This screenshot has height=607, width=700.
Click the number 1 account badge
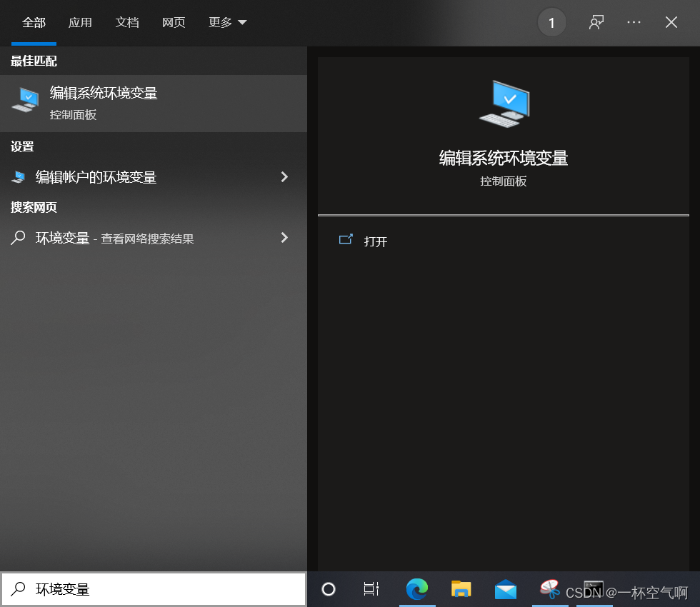[551, 22]
